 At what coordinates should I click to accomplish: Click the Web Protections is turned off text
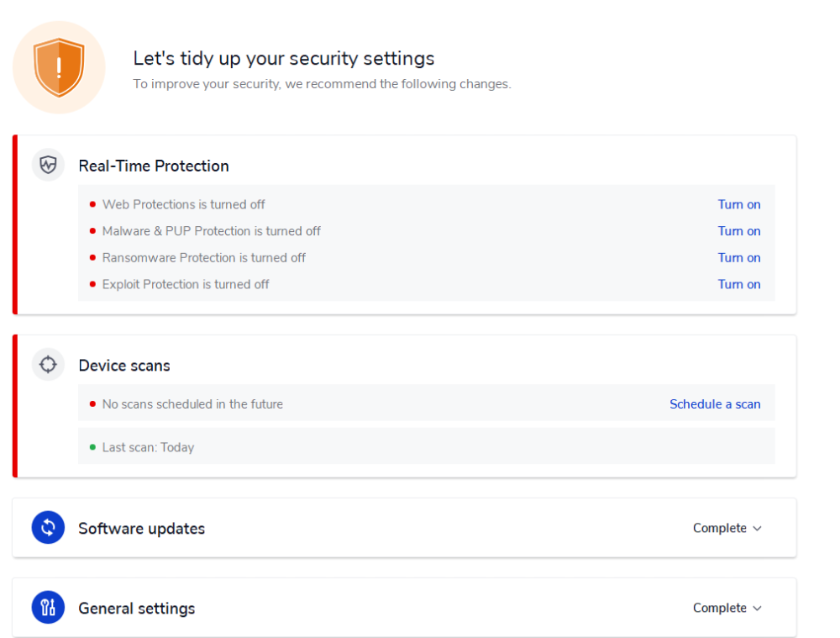tap(183, 204)
